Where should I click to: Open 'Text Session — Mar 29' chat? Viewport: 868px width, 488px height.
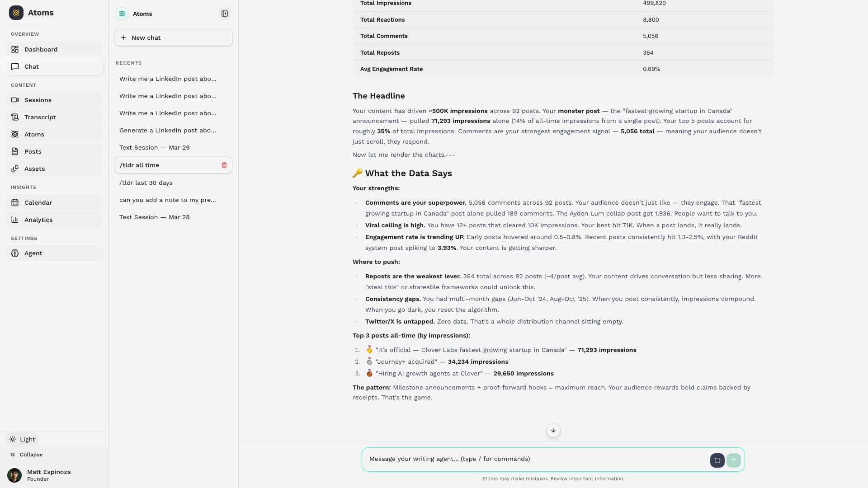click(155, 148)
